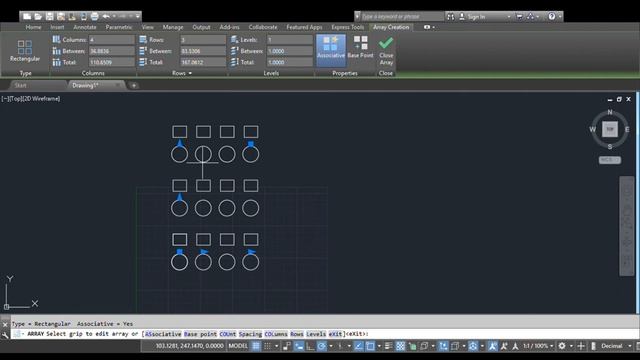Click the viewport controls label [-][Top][2D Wireframe]
This screenshot has width=640, height=360.
coord(31,98)
